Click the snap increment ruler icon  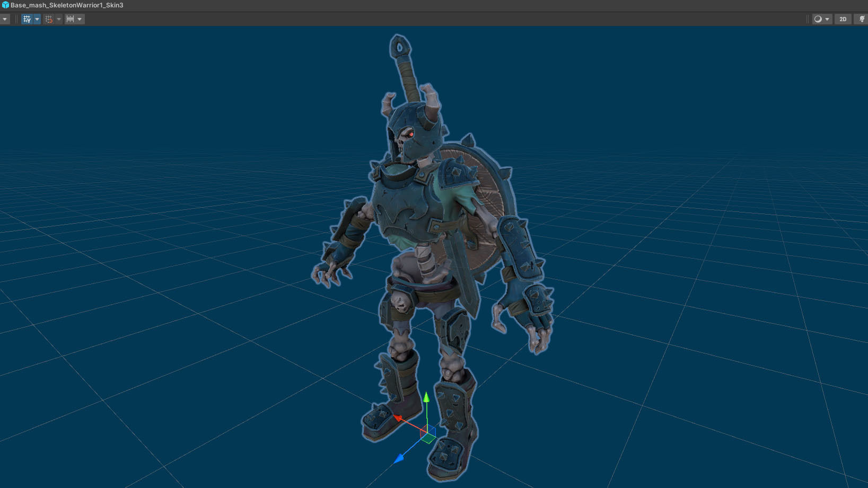coord(70,19)
